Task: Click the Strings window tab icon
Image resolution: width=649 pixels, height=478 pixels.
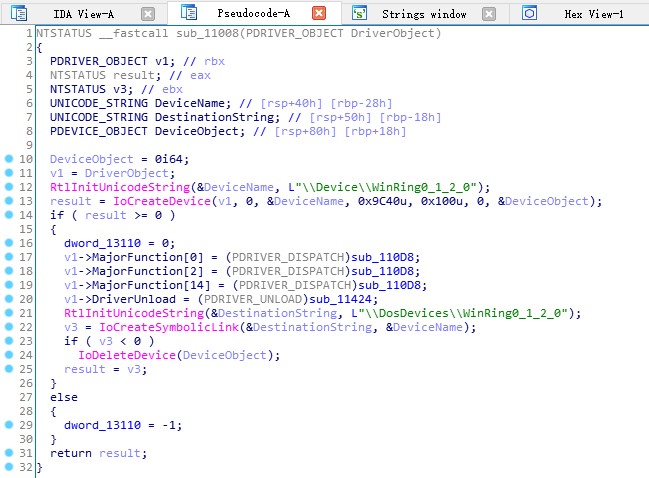Action: [x=359, y=14]
